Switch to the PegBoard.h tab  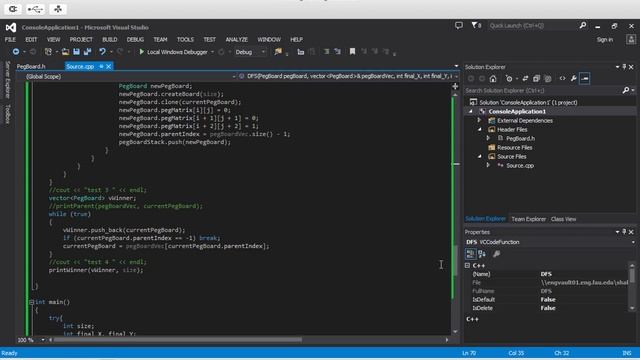(x=31, y=66)
